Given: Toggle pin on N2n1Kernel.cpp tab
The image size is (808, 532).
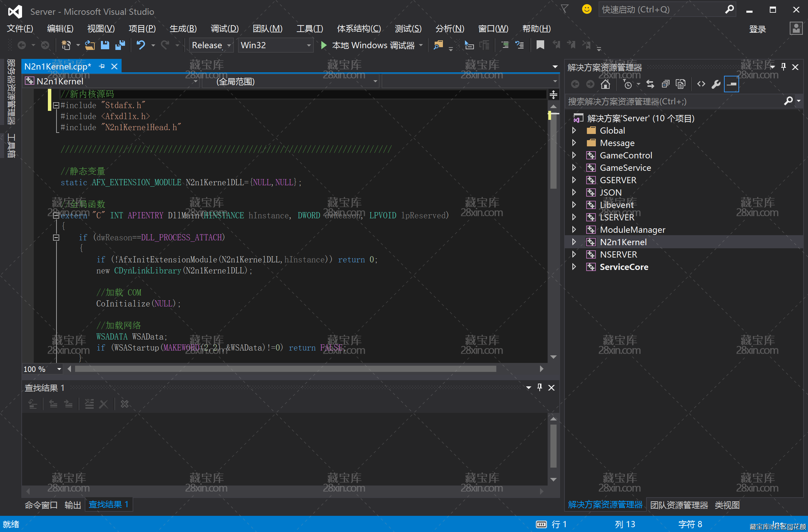Looking at the screenshot, I should pos(102,66).
